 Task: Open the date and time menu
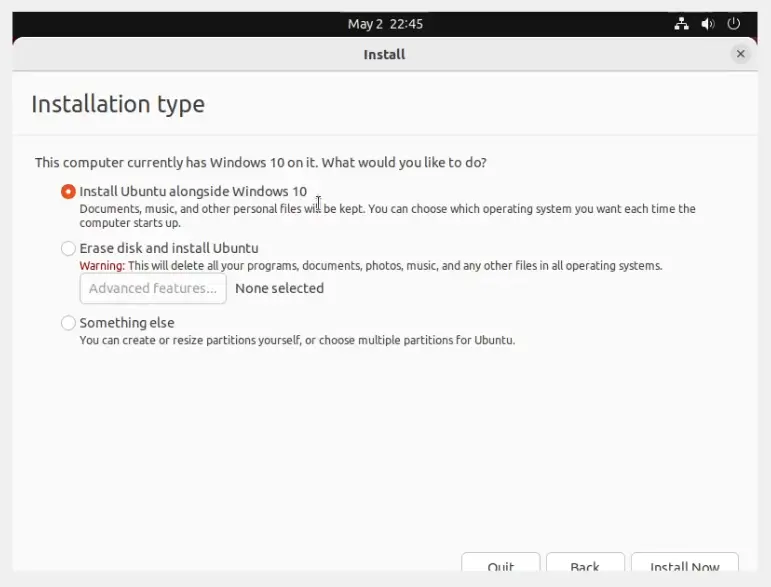click(x=385, y=24)
